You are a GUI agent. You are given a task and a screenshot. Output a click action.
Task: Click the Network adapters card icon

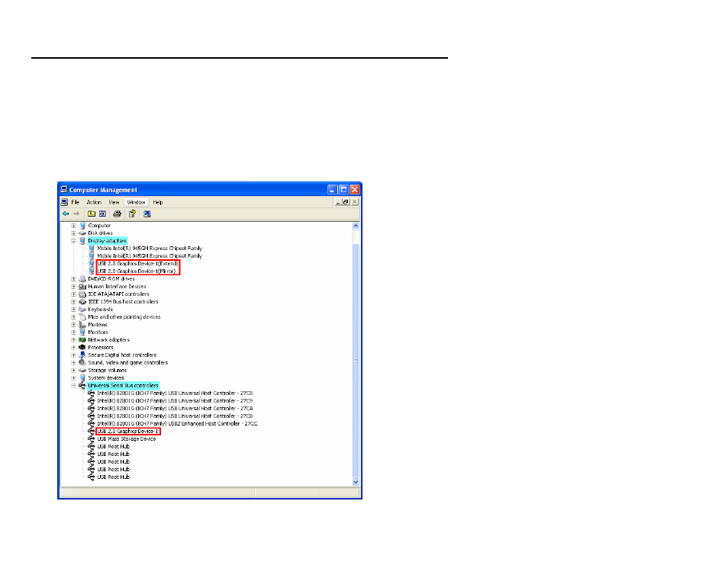tap(82, 339)
